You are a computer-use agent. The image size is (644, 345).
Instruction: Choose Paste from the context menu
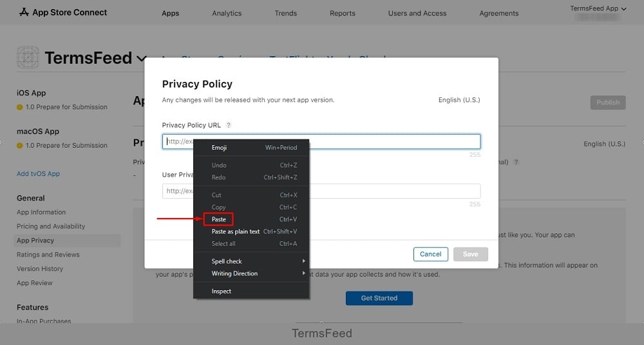pyautogui.click(x=251, y=219)
